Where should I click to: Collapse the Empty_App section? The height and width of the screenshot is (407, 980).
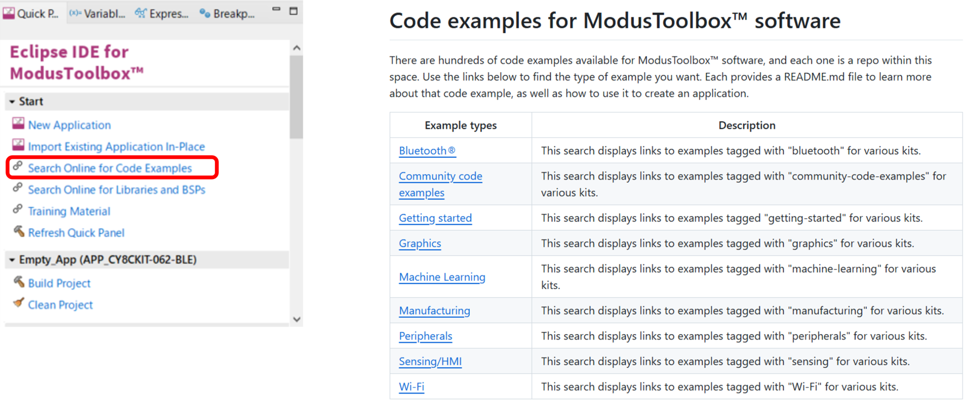[x=12, y=260]
